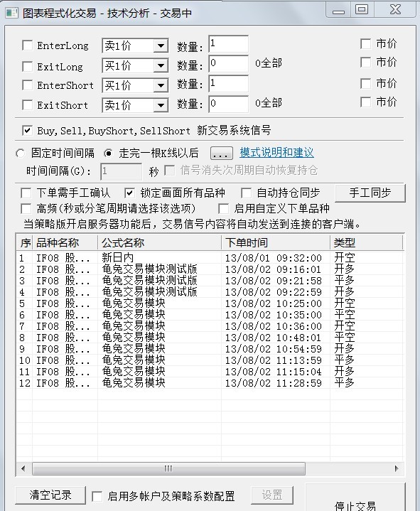Enable 自动持仓同步 checkbox
This screenshot has height=511, width=420.
pos(246,193)
